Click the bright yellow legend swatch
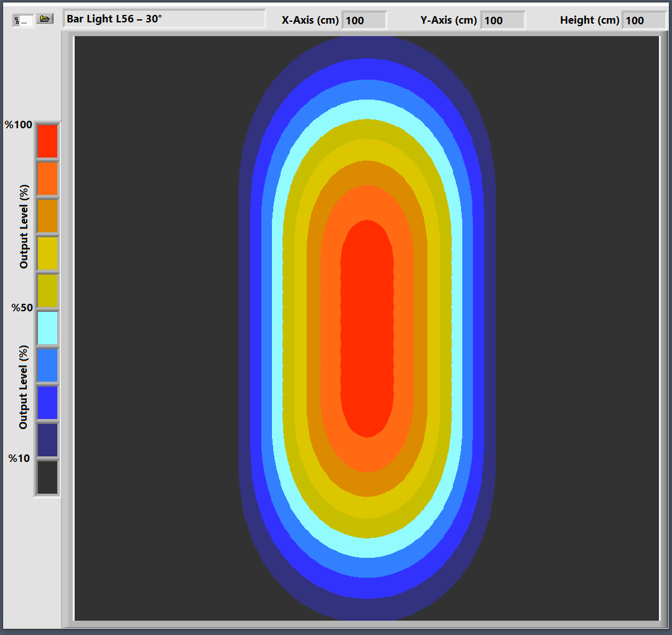The width and height of the screenshot is (672, 635). coord(47,253)
